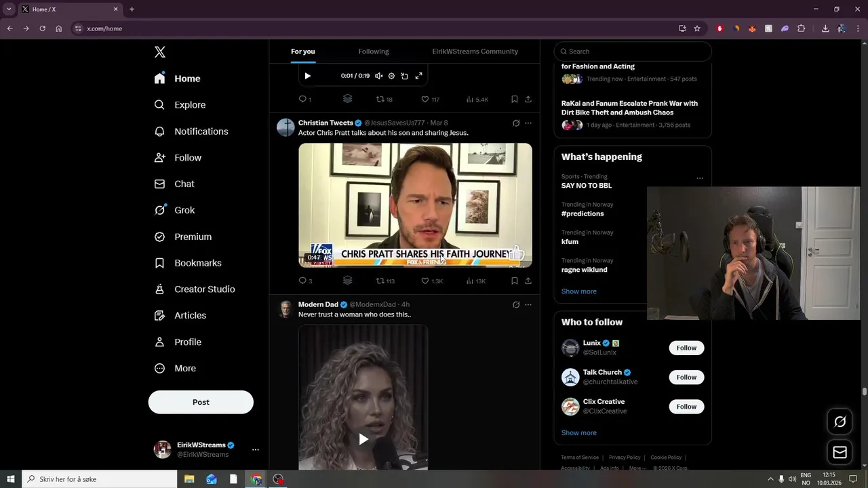Click the X logo in sidebar

coord(160,52)
